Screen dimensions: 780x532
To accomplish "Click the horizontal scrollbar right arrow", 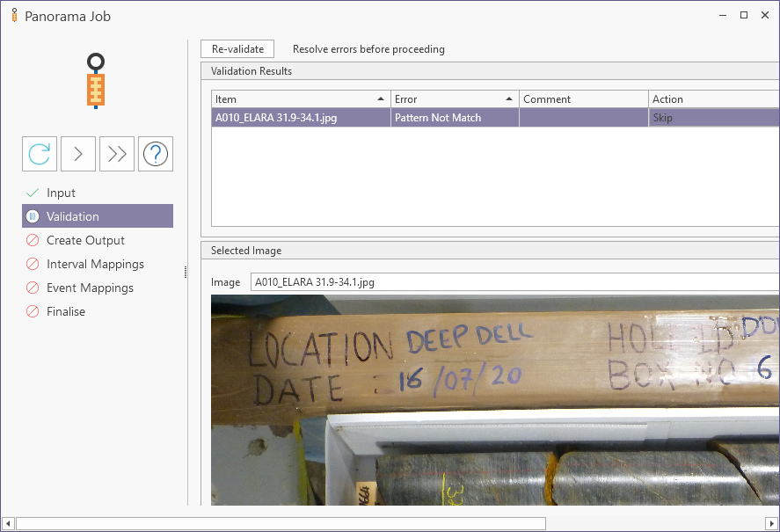I will pos(771,524).
